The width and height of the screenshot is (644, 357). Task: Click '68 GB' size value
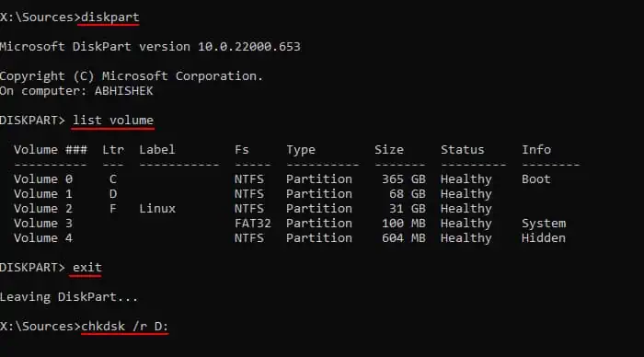(x=408, y=194)
